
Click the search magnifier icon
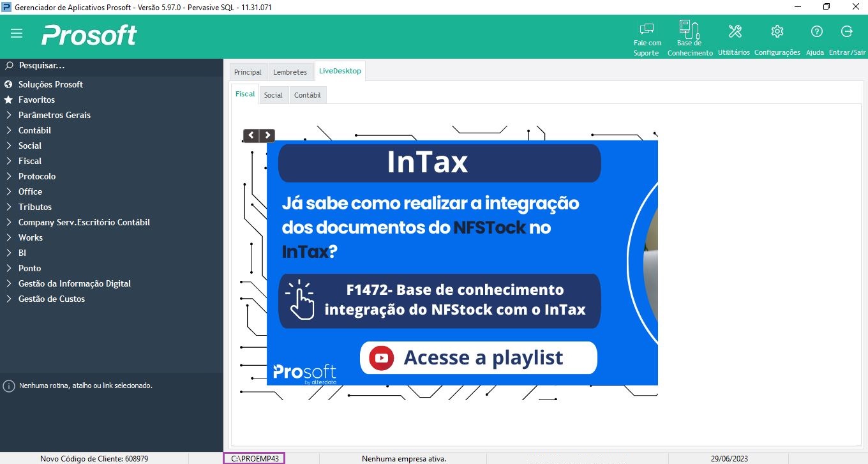pos(10,65)
